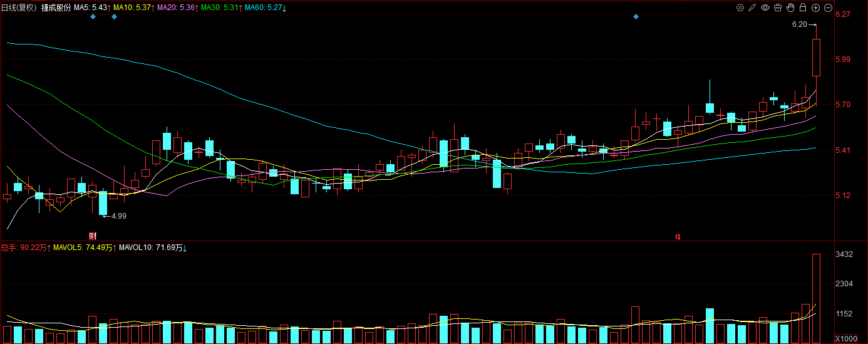This screenshot has height=344, width=868.
Task: Select the MA5: 5.43 indicator label
Action: [92, 8]
